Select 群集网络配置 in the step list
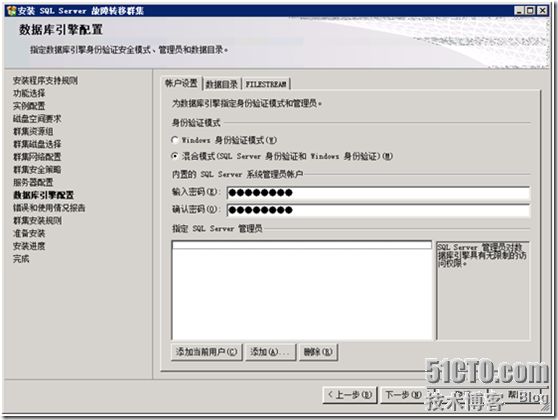 pyautogui.click(x=37, y=157)
